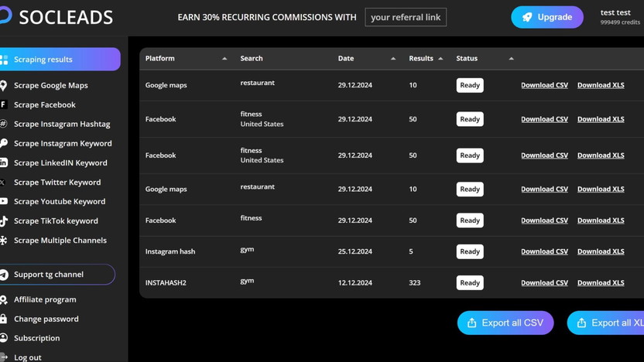The width and height of the screenshot is (644, 362).
Task: Open the Affiliate program page
Action: 45,299
